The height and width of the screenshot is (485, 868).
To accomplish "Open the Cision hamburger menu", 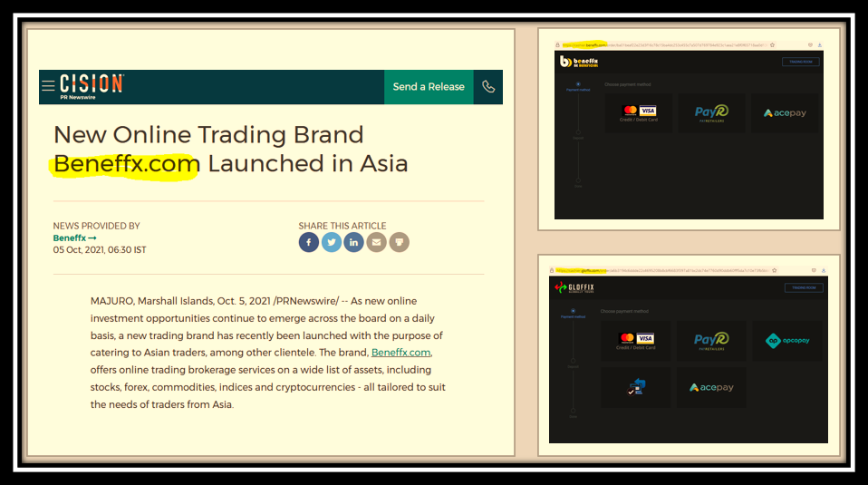I will pos(48,86).
